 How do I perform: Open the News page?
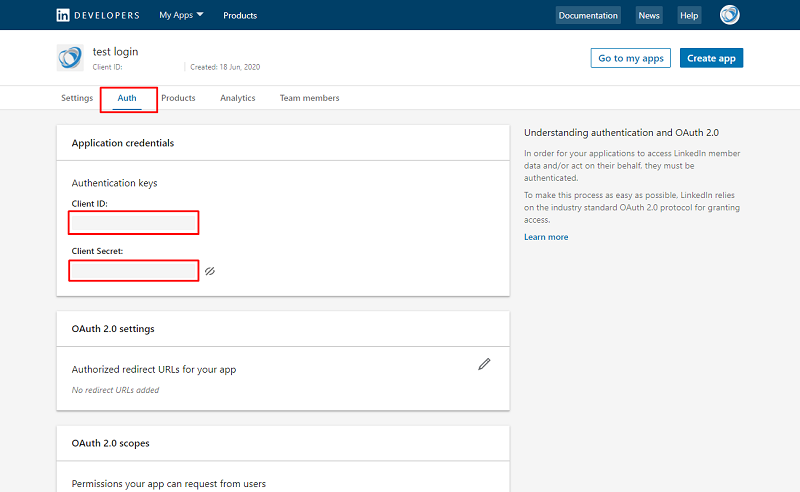tap(649, 15)
